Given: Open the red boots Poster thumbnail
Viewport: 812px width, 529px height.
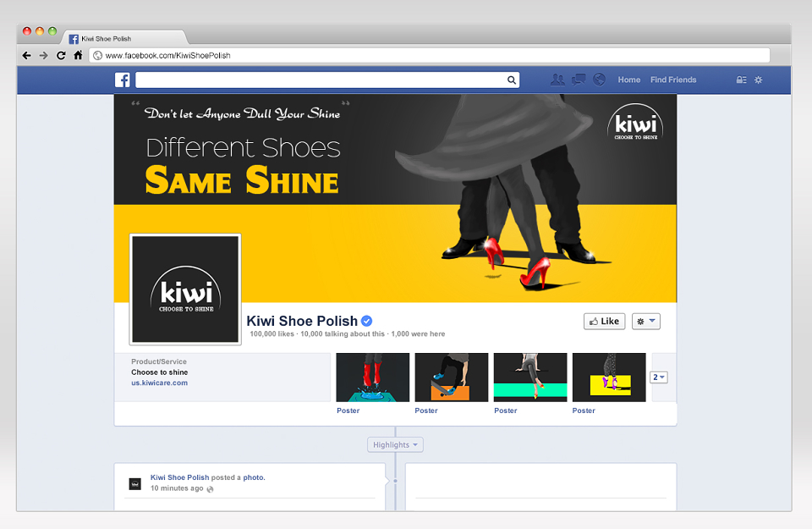Looking at the screenshot, I should click(x=373, y=377).
